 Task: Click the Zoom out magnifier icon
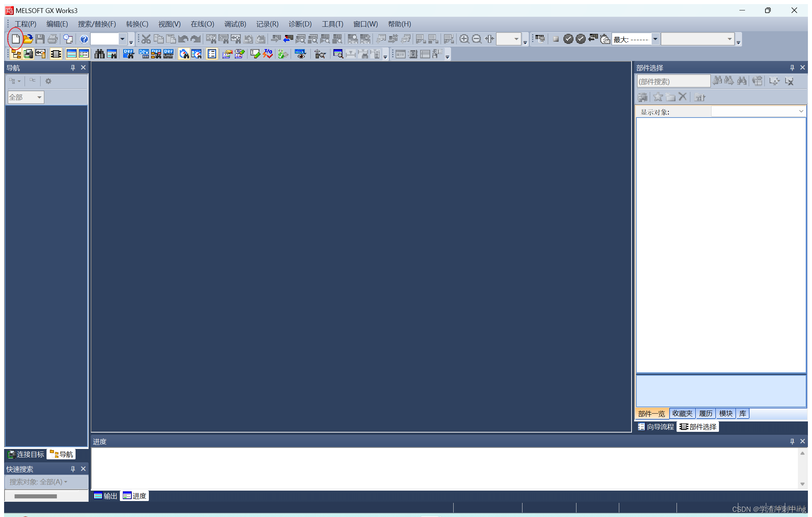point(476,39)
